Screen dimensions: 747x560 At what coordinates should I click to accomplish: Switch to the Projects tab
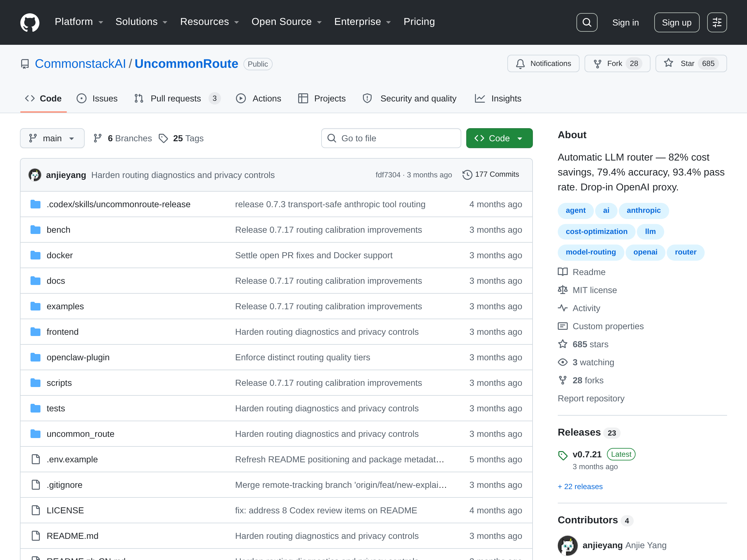coord(322,99)
